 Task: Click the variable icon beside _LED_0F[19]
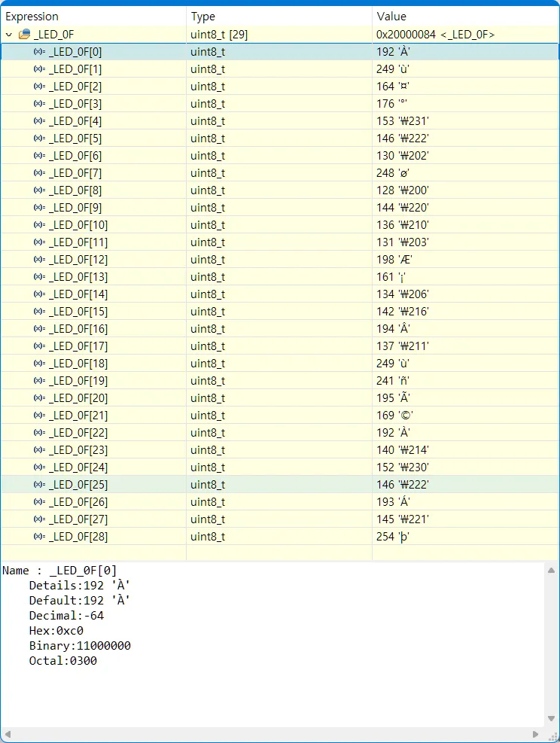[x=39, y=380]
